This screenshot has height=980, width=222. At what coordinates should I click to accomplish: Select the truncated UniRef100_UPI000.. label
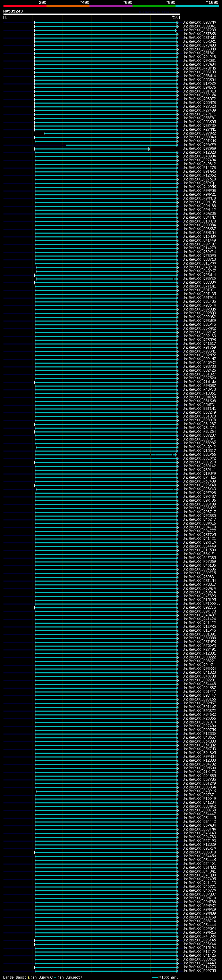201,604
